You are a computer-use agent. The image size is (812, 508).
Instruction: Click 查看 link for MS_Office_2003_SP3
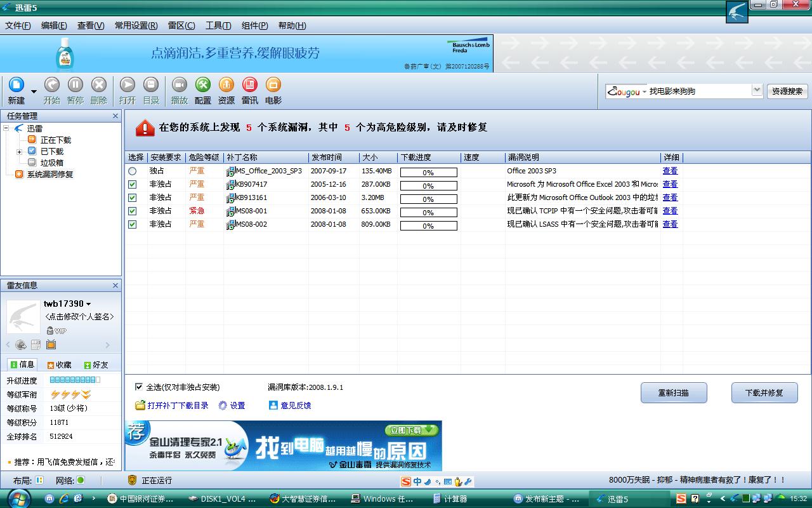[x=670, y=171]
